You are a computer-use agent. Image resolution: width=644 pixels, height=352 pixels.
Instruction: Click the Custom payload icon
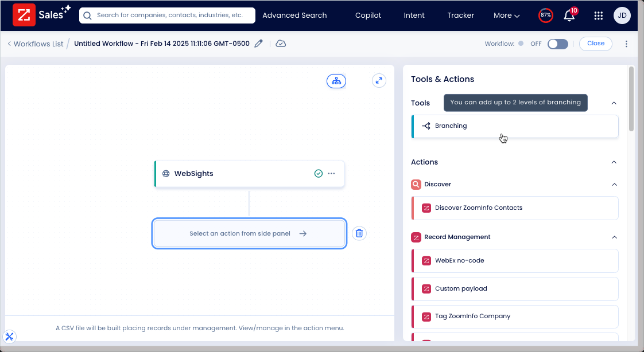426,289
